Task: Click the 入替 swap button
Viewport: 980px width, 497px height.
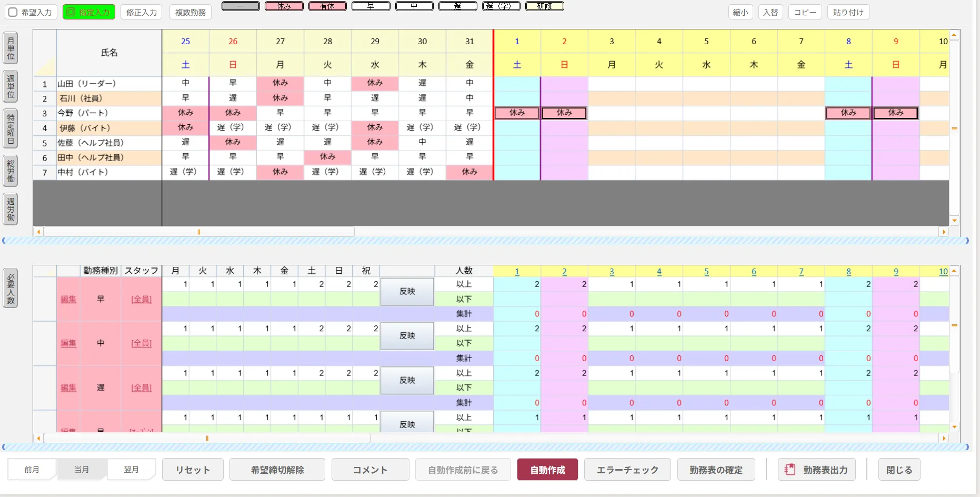Action: 771,12
